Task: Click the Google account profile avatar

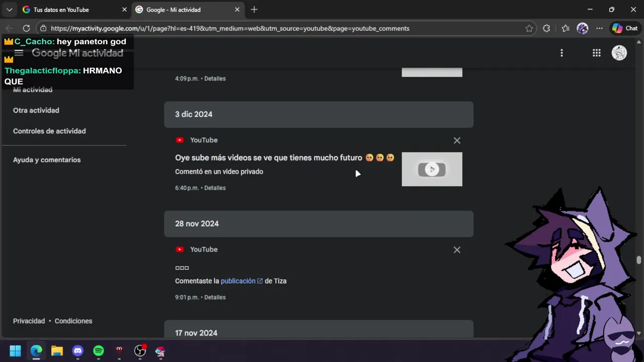Action: pyautogui.click(x=619, y=53)
